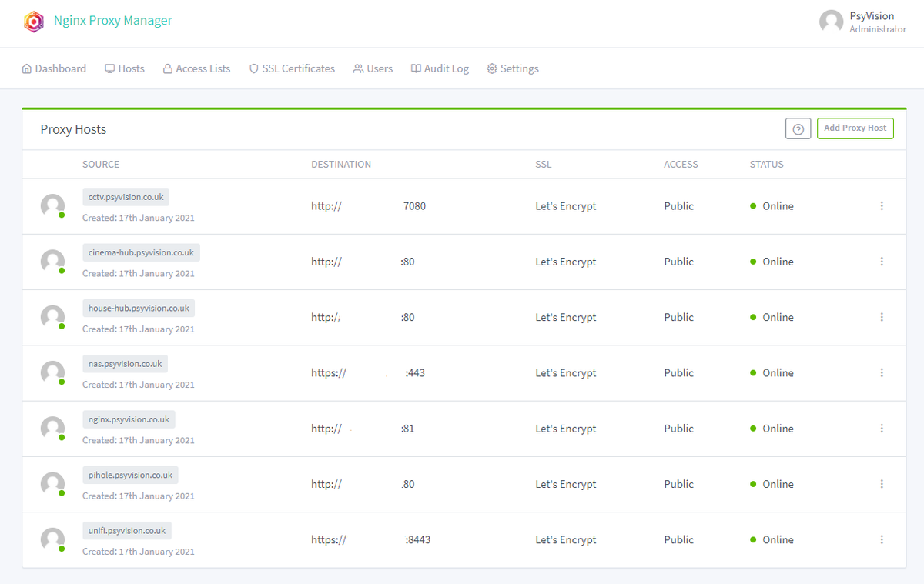924x584 pixels.
Task: Click the avatar in the pihole row
Action: point(52,484)
